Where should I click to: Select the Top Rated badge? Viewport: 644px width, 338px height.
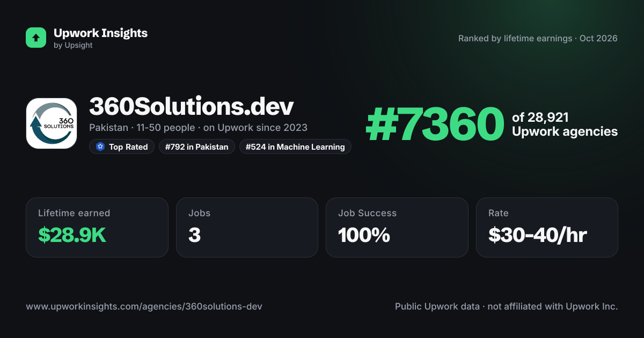click(122, 146)
